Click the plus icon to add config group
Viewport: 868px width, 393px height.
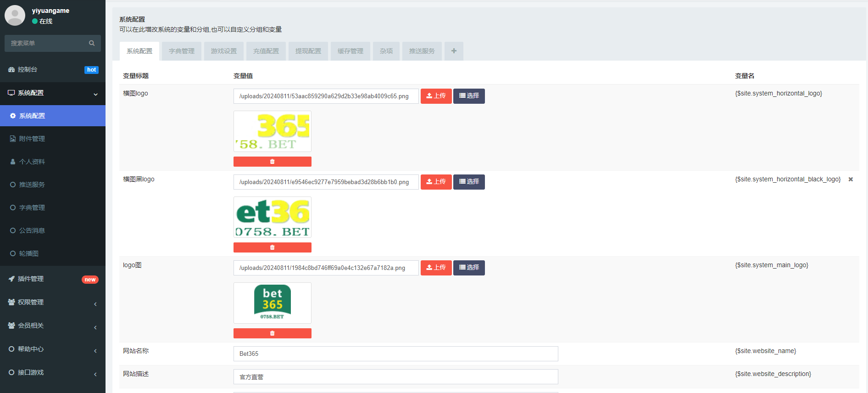click(x=454, y=51)
